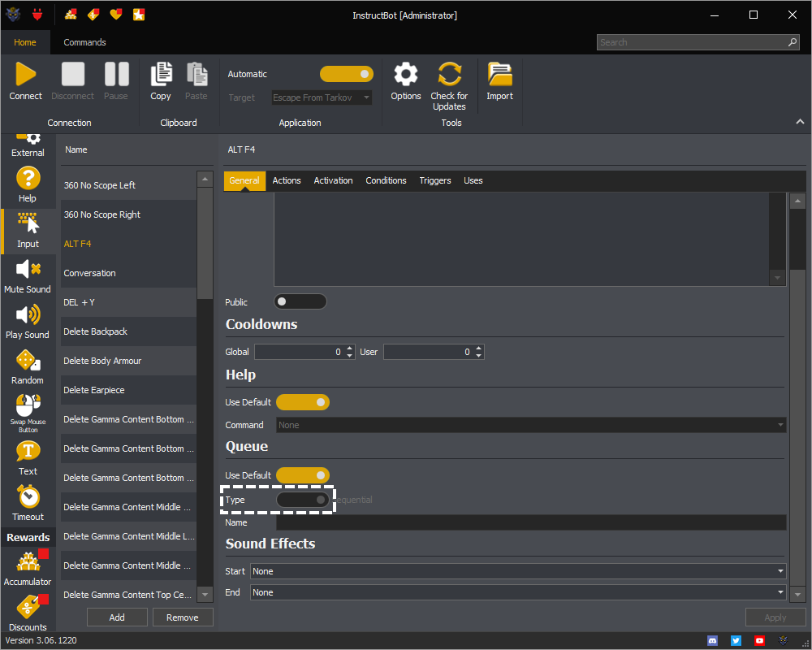Image resolution: width=812 pixels, height=650 pixels.
Task: Click the Copy clipboard icon
Action: pyautogui.click(x=161, y=74)
